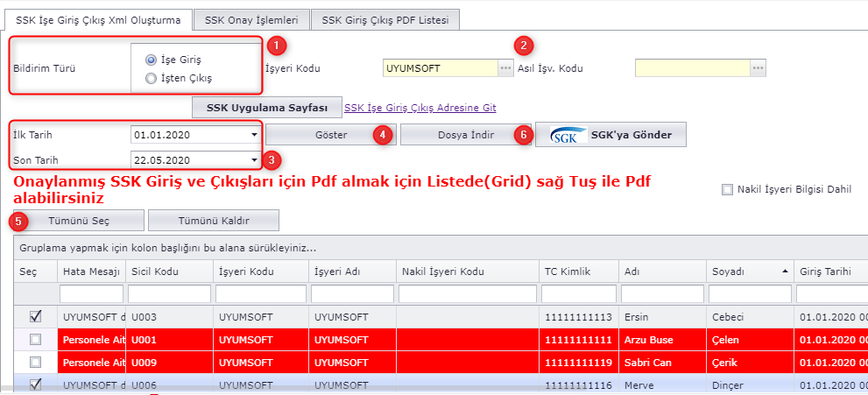868x395 pixels.
Task: Check the row for Arzu Buse Çelen
Action: pyautogui.click(x=36, y=339)
